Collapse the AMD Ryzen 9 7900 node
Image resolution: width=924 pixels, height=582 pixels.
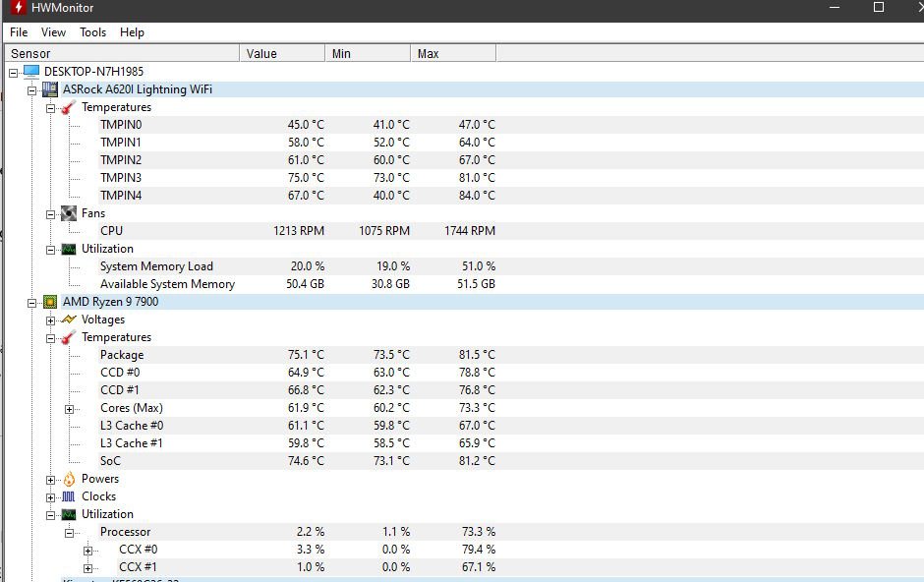pyautogui.click(x=31, y=303)
